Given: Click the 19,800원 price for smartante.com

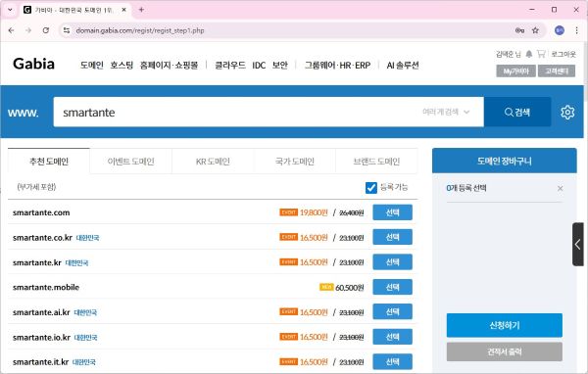Looking at the screenshot, I should tap(314, 212).
